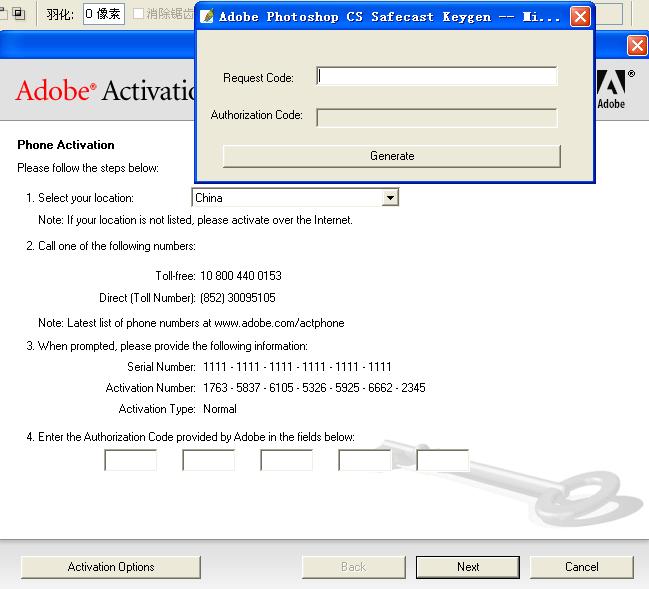Click the Authorization Code field in keygen
The image size is (649, 589).
[x=437, y=118]
